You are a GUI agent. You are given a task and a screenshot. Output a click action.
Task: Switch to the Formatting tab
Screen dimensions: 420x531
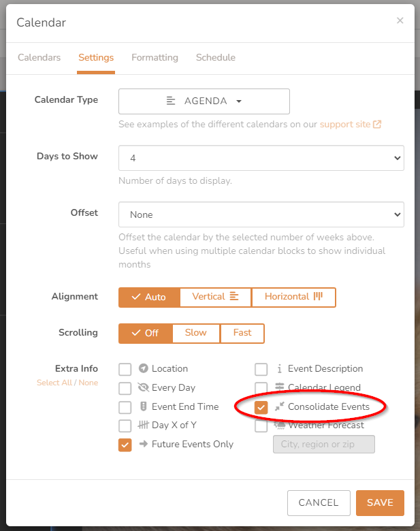coord(155,58)
